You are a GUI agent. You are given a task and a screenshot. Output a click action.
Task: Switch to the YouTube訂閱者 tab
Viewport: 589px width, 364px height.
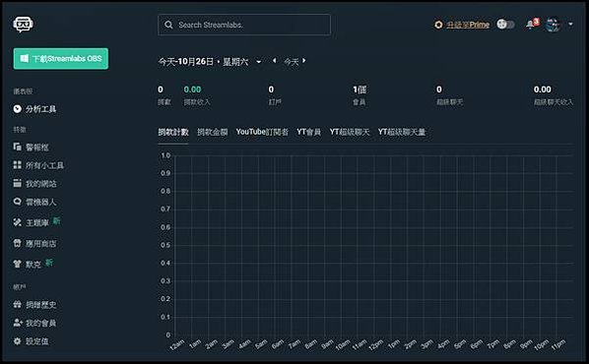(x=262, y=132)
